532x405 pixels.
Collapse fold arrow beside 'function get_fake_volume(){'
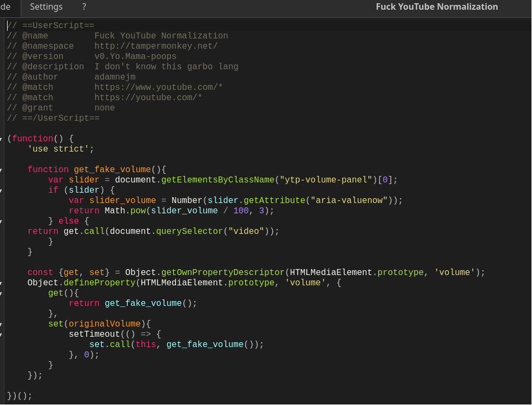[x=2, y=169]
